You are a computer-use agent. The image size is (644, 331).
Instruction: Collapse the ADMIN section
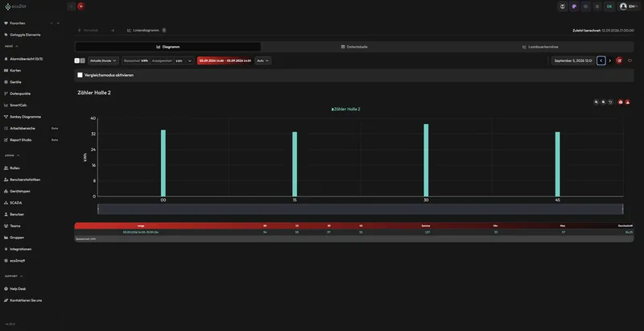[12, 155]
